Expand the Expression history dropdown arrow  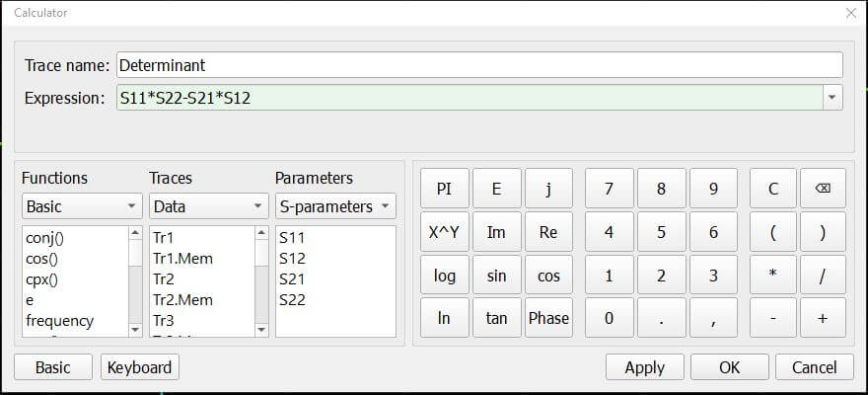[832, 98]
